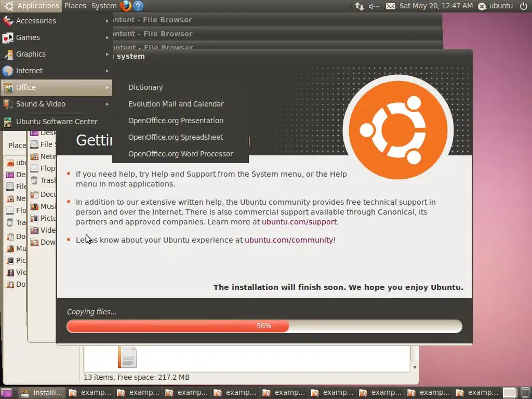Open the Places menu

[x=75, y=6]
